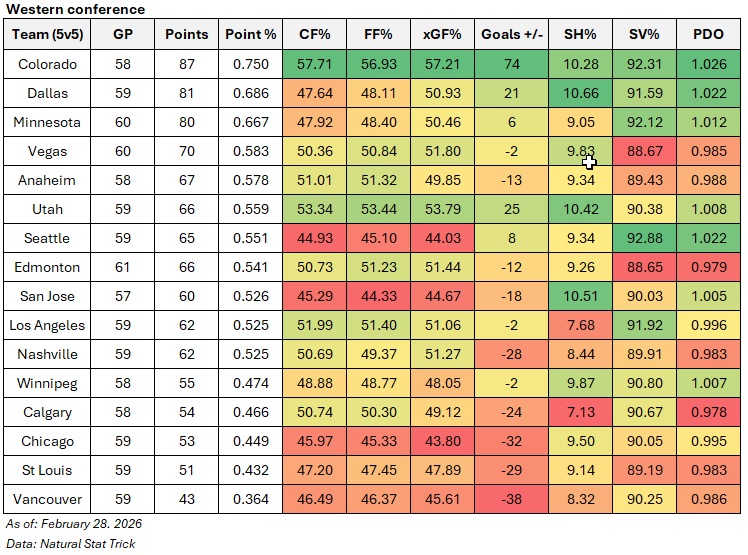Select Calgary's red 7.13 SH% cell
Image resolution: width=748 pixels, height=555 pixels.
(x=579, y=412)
